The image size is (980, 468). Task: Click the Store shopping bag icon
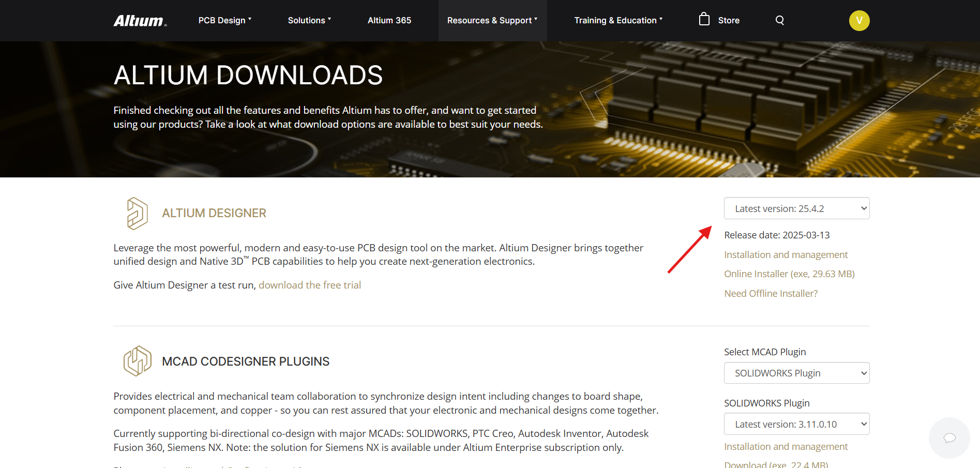(x=704, y=20)
